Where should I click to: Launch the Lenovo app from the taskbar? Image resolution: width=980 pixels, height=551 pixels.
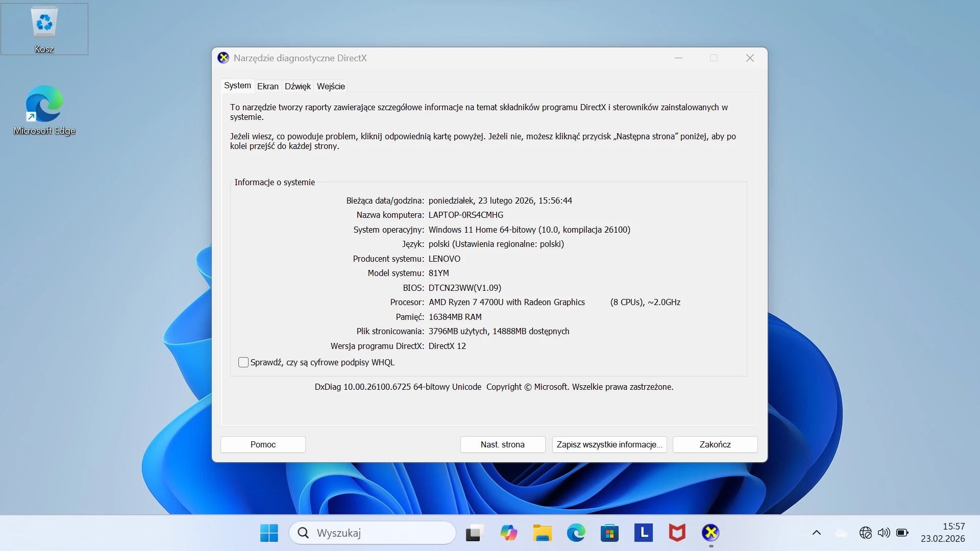[643, 533]
